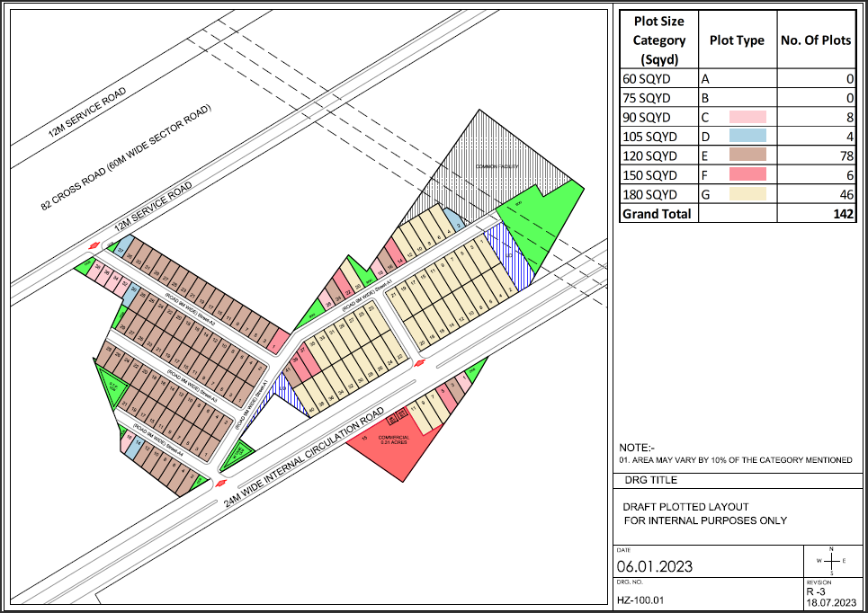
Task: Pick the brown Plot Type E swatch
Action: (x=747, y=155)
